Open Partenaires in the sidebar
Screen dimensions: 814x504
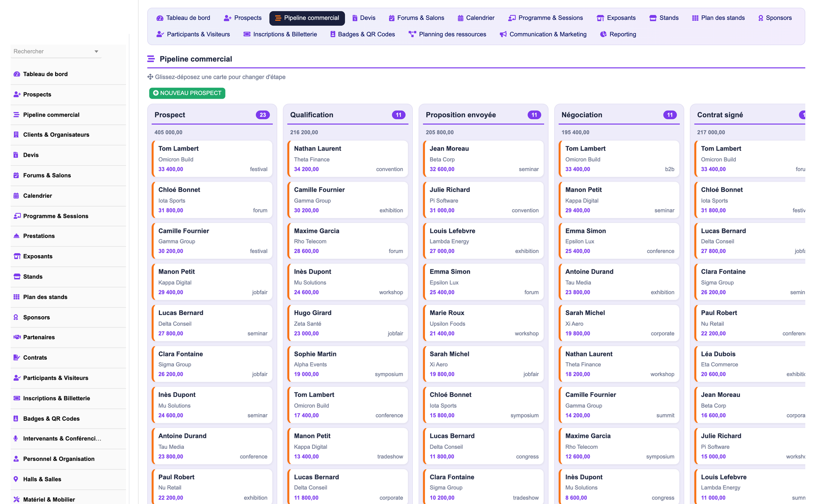coord(68,337)
